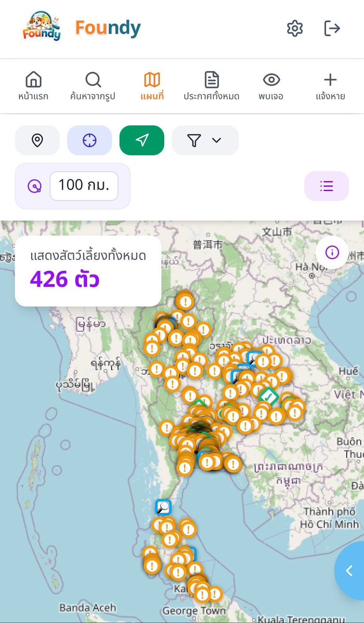Viewport: 364px width, 623px height.
Task: Select the แผนที่ map tab
Action: pyautogui.click(x=152, y=86)
